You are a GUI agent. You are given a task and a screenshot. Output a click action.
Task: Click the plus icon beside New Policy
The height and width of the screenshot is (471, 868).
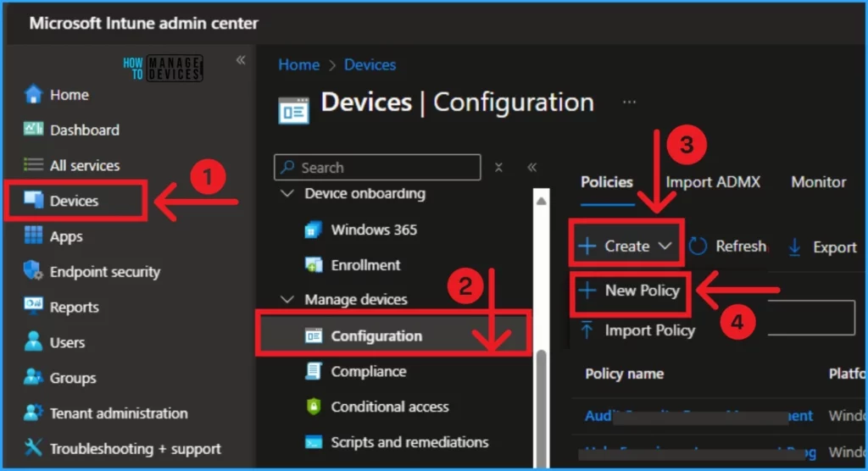pos(587,290)
